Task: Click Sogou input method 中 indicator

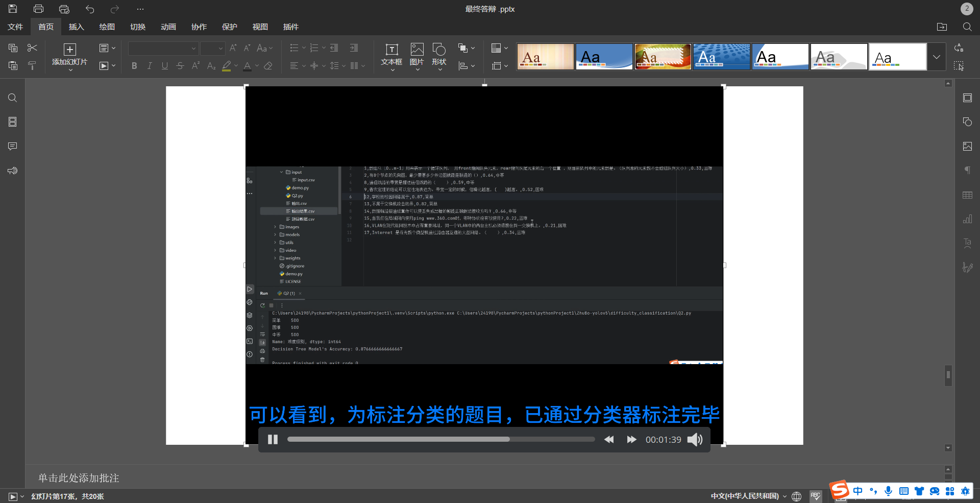Action: coord(857,491)
